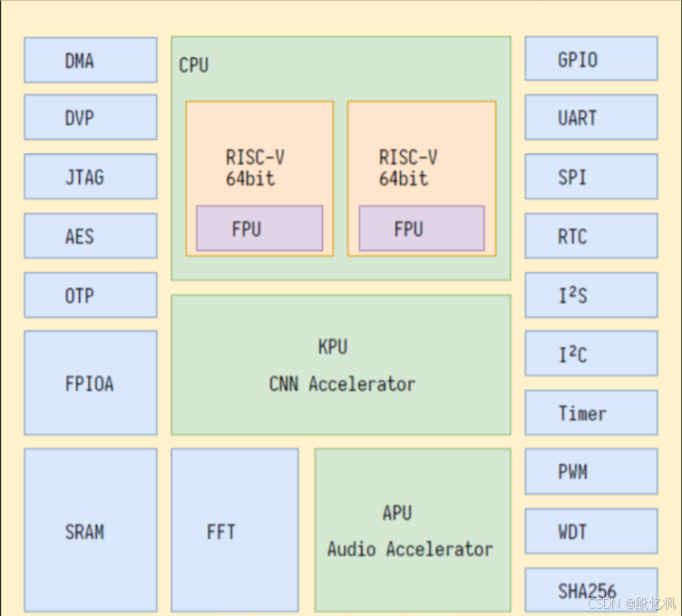682x616 pixels.
Task: Select the FPIOA block
Action: tap(91, 383)
